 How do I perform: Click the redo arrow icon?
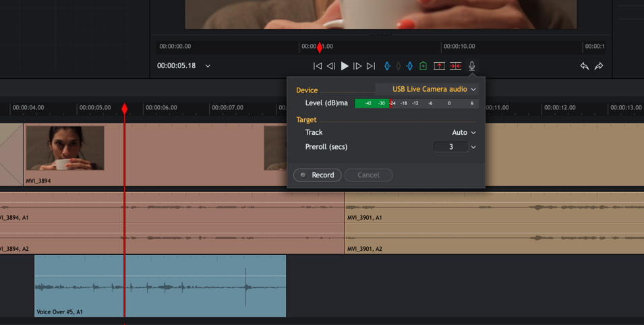tap(599, 66)
